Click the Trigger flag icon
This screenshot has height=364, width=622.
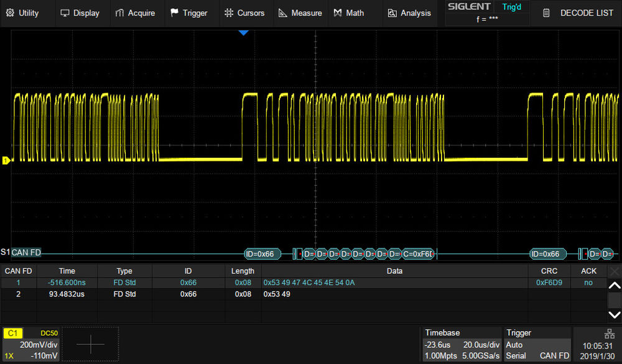coord(174,13)
